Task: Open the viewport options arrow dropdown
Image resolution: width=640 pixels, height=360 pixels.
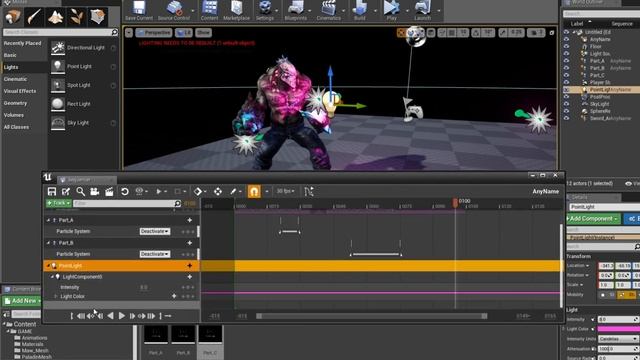Action: [129, 32]
